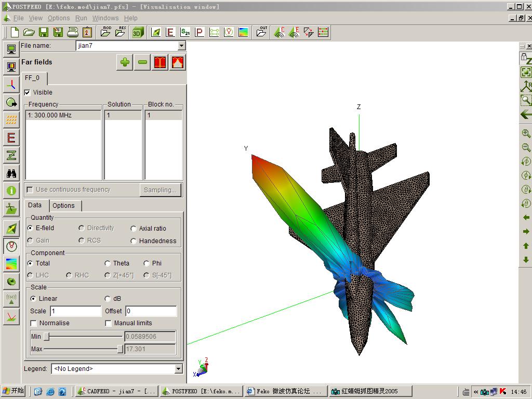Image resolution: width=532 pixels, height=399 pixels.
Task: Enable the Manual limits checkbox
Action: tap(108, 323)
